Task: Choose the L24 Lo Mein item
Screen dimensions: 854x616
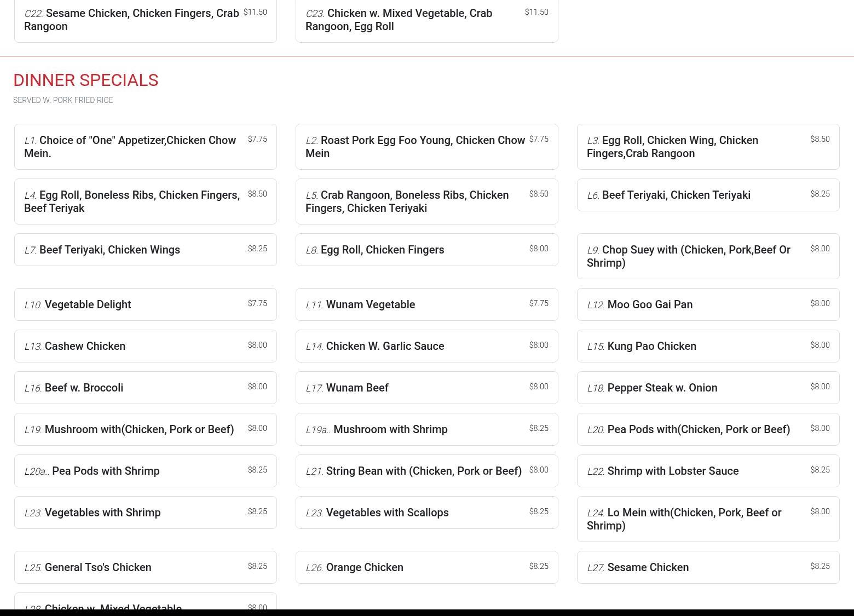Action: [x=708, y=519]
